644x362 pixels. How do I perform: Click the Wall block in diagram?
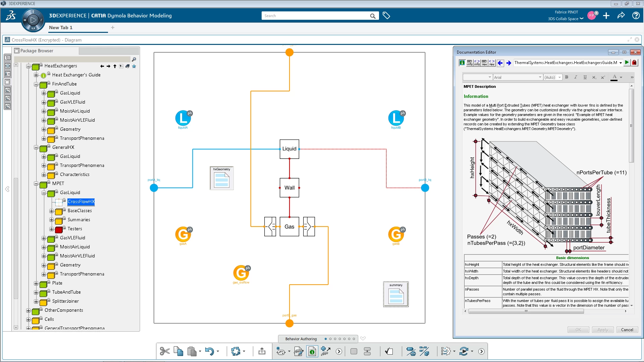289,188
